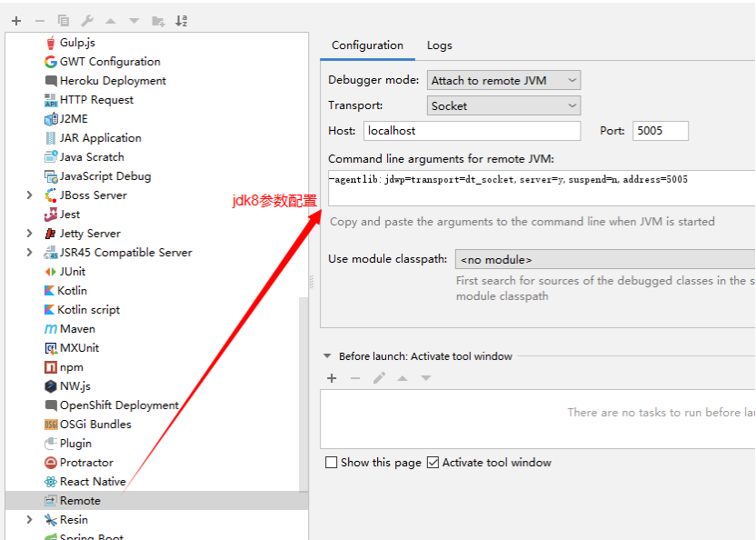Open the Use module classpath dropdown
This screenshot has width=756, height=540.
point(605,260)
